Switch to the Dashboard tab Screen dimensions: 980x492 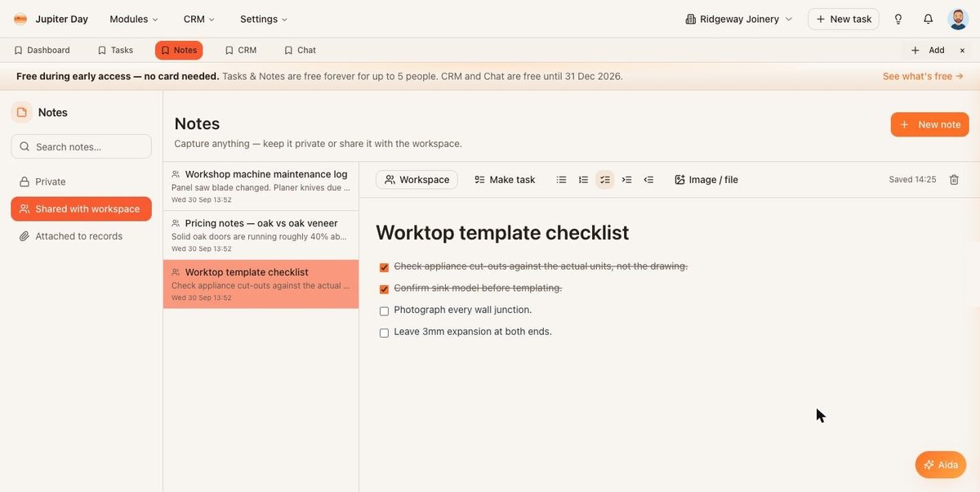[42, 50]
